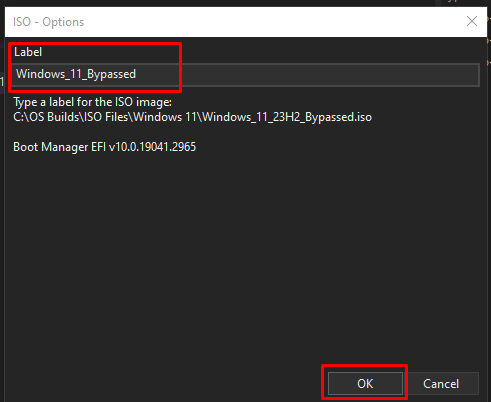491x402 pixels.
Task: Click the Label caption above the field
Action: [x=28, y=52]
